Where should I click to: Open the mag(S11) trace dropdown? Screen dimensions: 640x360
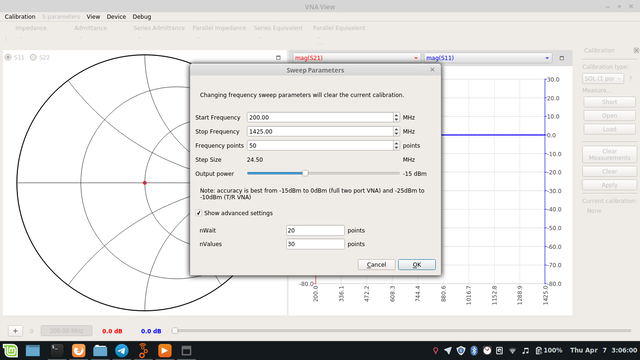tap(488, 58)
